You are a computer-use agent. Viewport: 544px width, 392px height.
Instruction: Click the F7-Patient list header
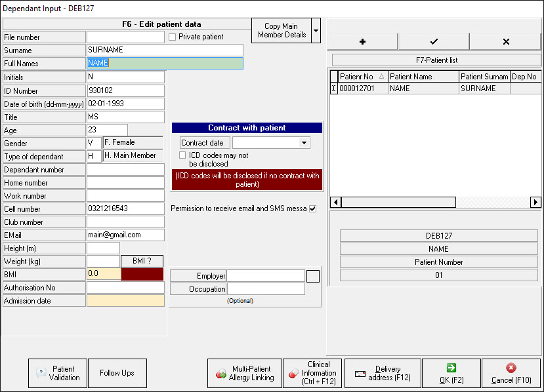(436, 60)
